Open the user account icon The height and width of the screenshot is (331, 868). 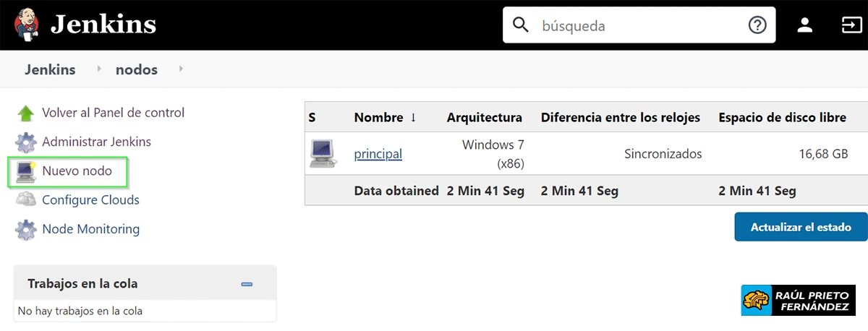pos(804,25)
